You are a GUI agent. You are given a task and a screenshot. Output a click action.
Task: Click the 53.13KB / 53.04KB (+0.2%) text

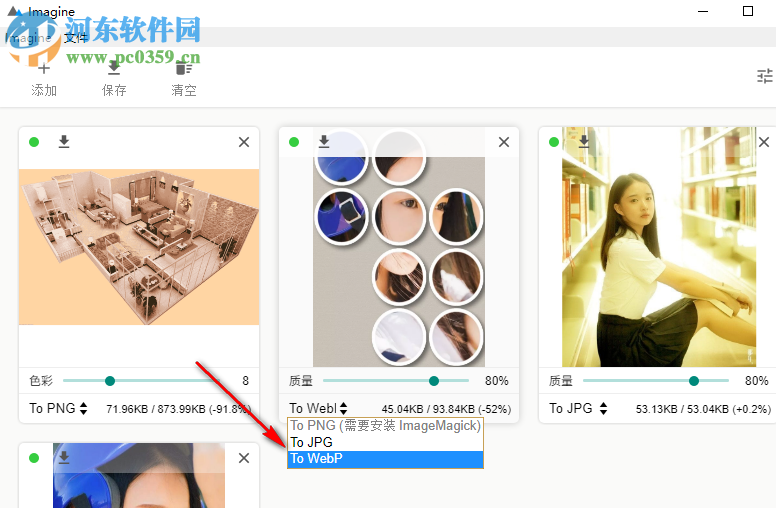703,409
